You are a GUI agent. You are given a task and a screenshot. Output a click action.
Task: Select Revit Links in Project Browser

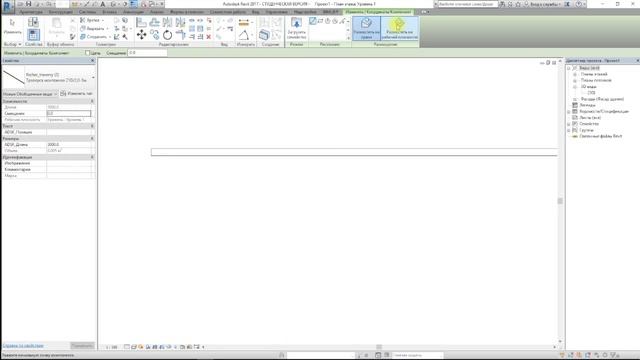pos(601,136)
